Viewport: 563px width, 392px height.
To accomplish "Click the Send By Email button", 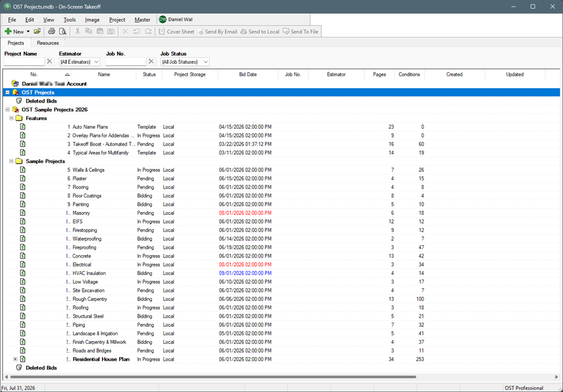I will click(x=217, y=32).
